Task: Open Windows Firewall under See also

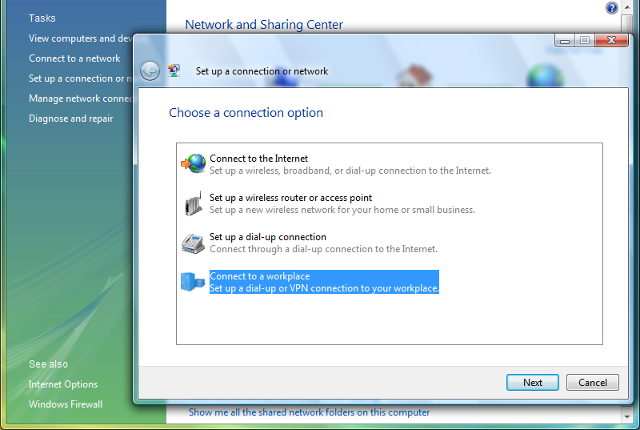Action: click(x=65, y=404)
